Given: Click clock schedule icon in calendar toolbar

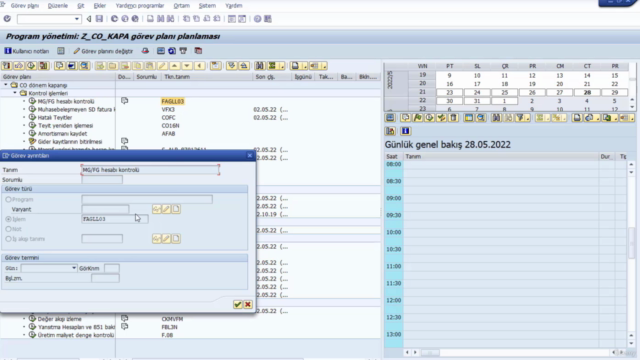Looking at the screenshot, I should [429, 118].
